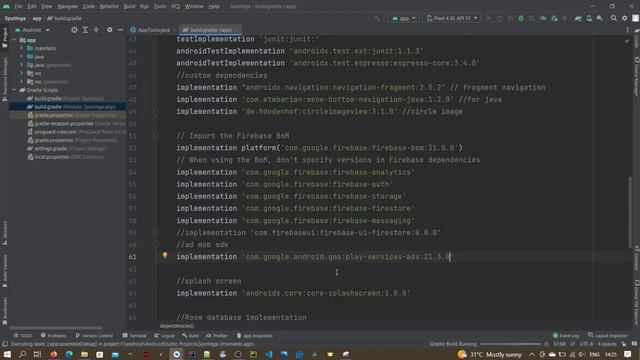Toggle the Structure side tab
The height and width of the screenshot is (360, 640).
[4, 233]
